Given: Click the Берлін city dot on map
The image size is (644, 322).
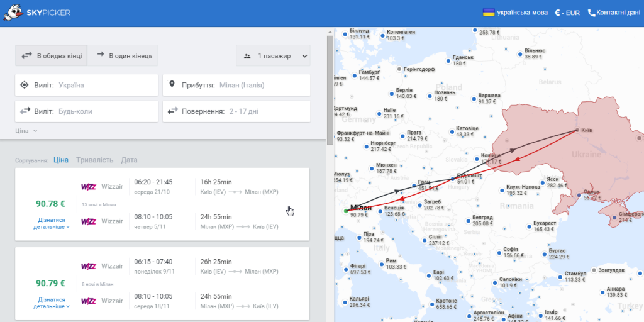Looking at the screenshot, I should (x=392, y=93).
